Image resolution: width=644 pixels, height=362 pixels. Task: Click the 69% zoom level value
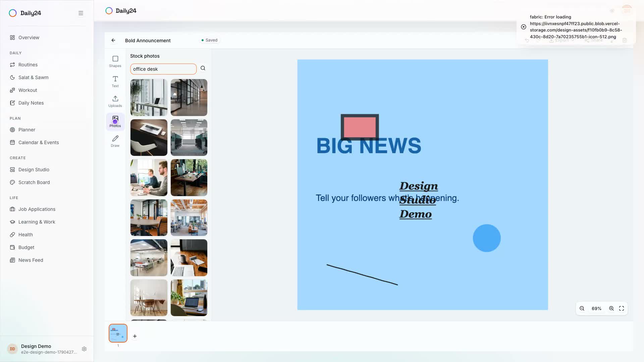click(x=596, y=309)
